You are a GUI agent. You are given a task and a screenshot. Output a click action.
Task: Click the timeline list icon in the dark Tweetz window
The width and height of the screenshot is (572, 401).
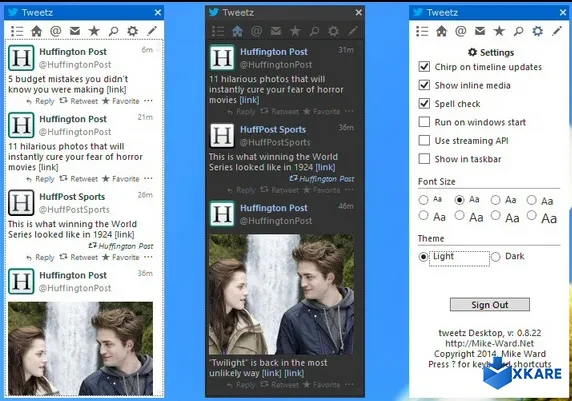pos(218,31)
